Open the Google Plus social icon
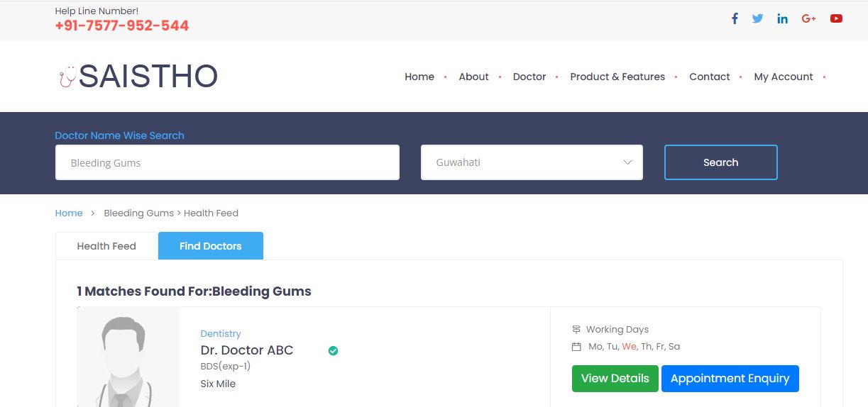The height and width of the screenshot is (407, 868). coord(808,18)
